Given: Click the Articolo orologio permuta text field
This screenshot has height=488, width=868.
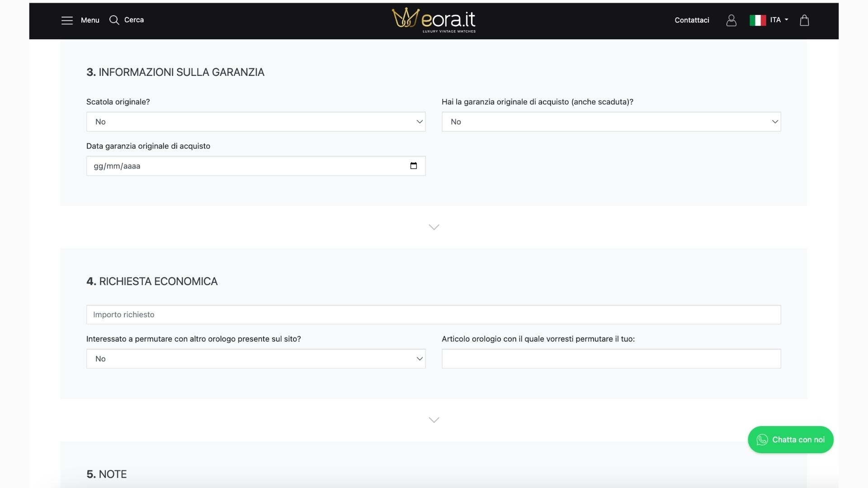Looking at the screenshot, I should coord(611,359).
